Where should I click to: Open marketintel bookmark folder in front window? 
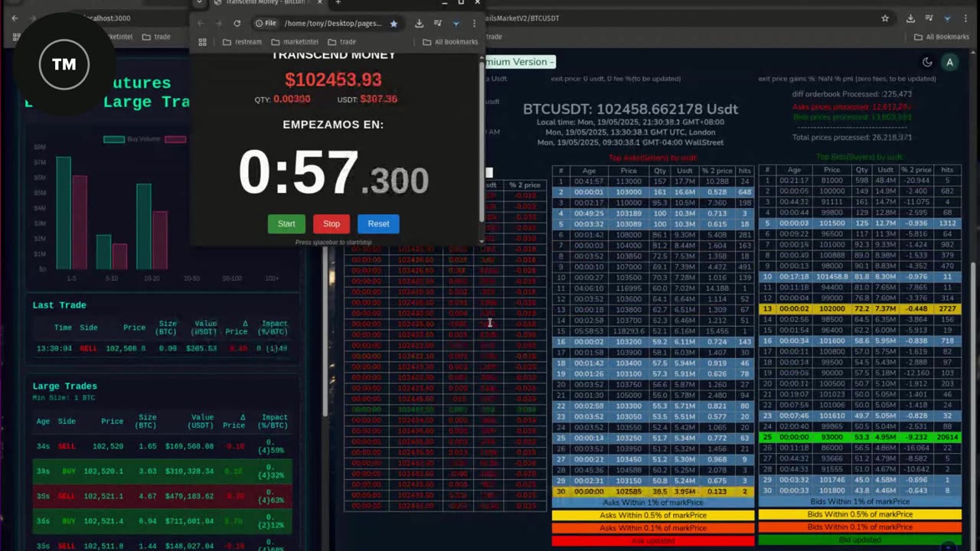pos(295,42)
